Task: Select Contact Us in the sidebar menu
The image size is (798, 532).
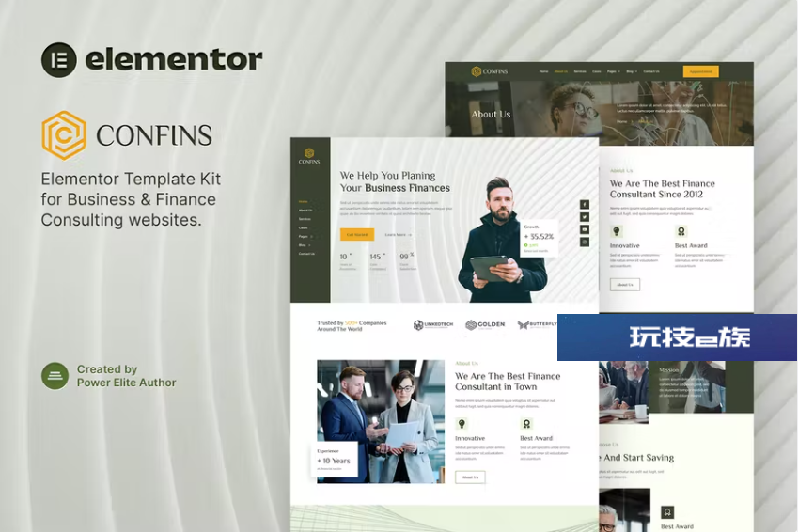Action: coord(306,254)
